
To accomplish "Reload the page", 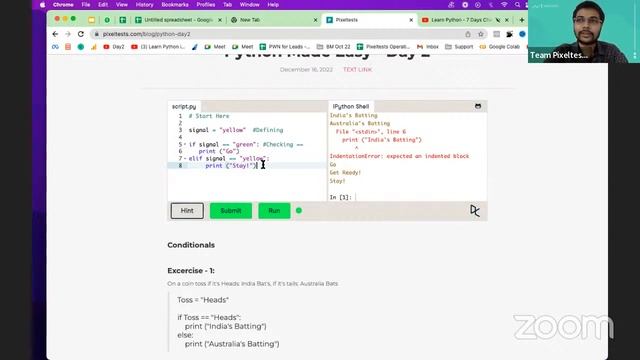I will [x=81, y=34].
